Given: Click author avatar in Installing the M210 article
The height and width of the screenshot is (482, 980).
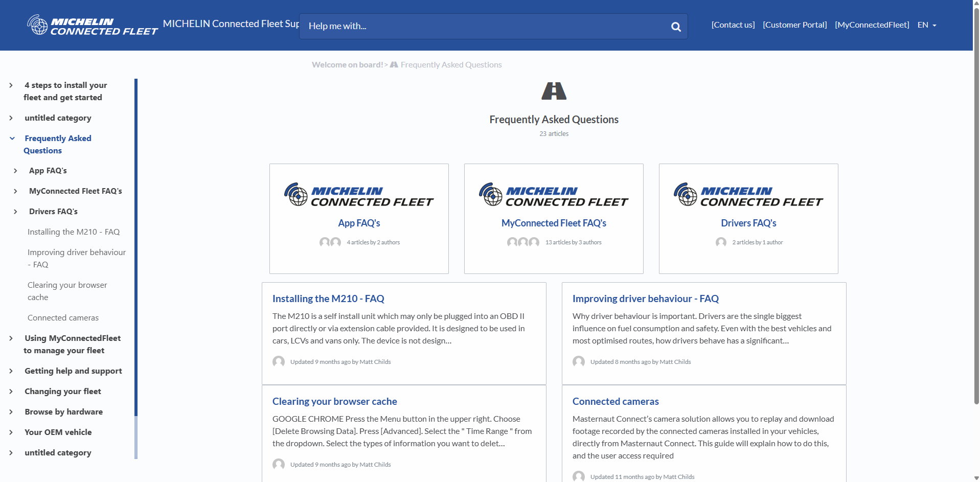Looking at the screenshot, I should click(279, 361).
